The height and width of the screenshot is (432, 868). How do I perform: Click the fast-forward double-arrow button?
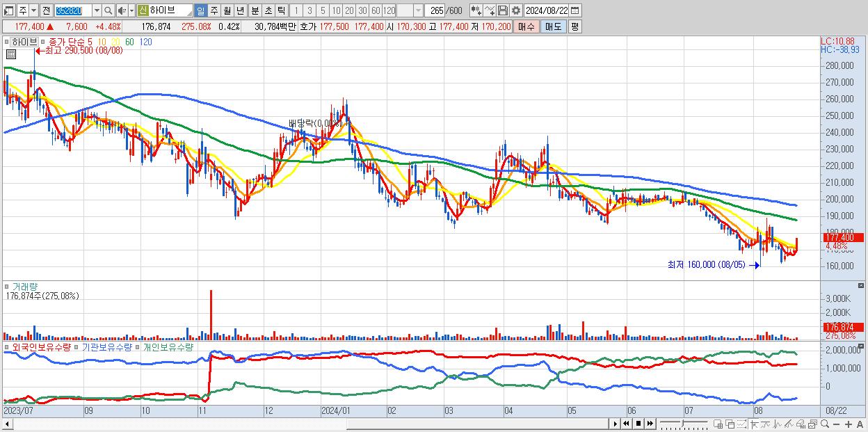coord(650,424)
